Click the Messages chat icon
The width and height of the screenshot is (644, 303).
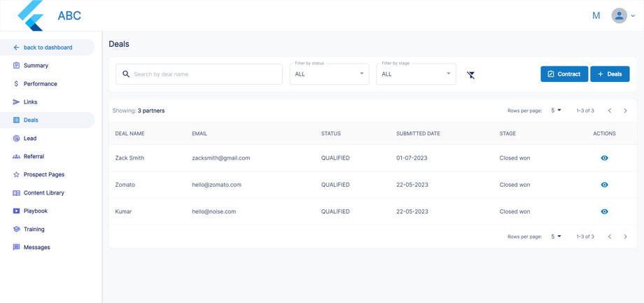pos(16,248)
